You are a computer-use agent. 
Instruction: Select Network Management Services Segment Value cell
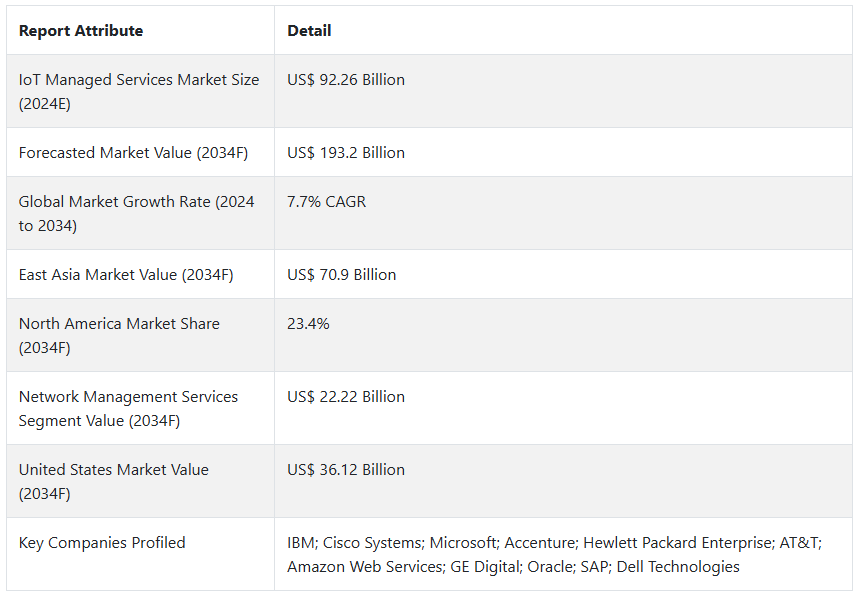tap(128, 408)
